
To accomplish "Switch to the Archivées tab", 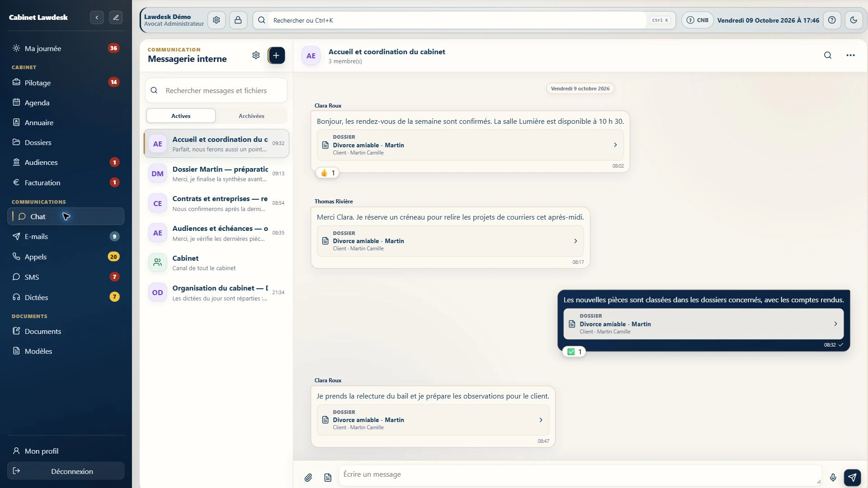I will pyautogui.click(x=251, y=116).
